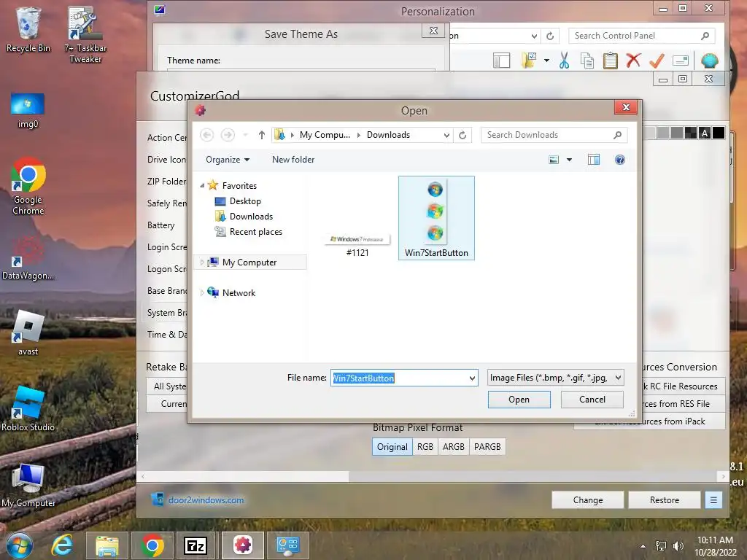
Task: Click New folder in the Open dialog
Action: click(x=293, y=160)
